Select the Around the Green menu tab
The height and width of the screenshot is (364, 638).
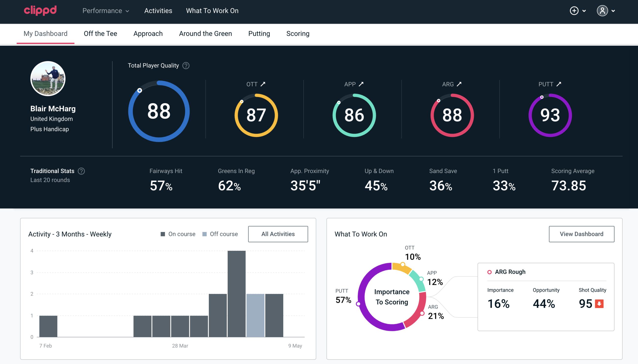(x=205, y=33)
